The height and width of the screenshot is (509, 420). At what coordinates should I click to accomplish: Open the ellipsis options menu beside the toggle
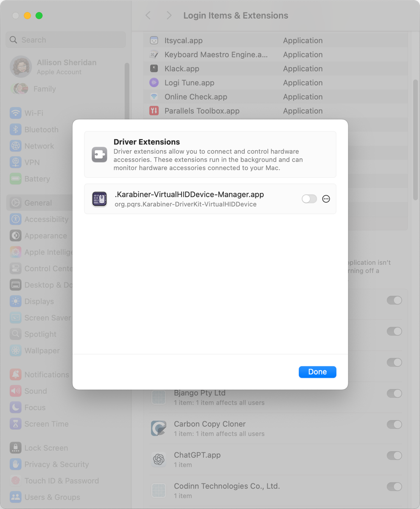[x=326, y=198]
